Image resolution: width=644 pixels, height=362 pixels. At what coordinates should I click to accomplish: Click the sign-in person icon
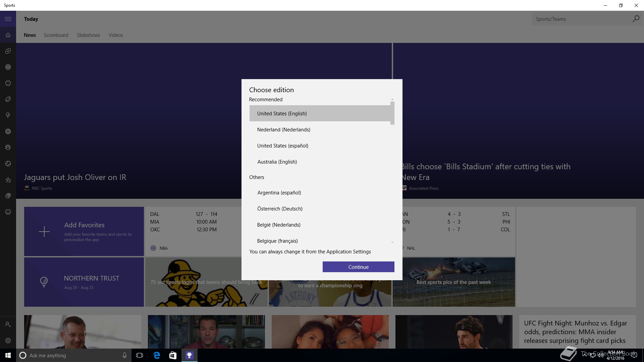pyautogui.click(x=8, y=324)
